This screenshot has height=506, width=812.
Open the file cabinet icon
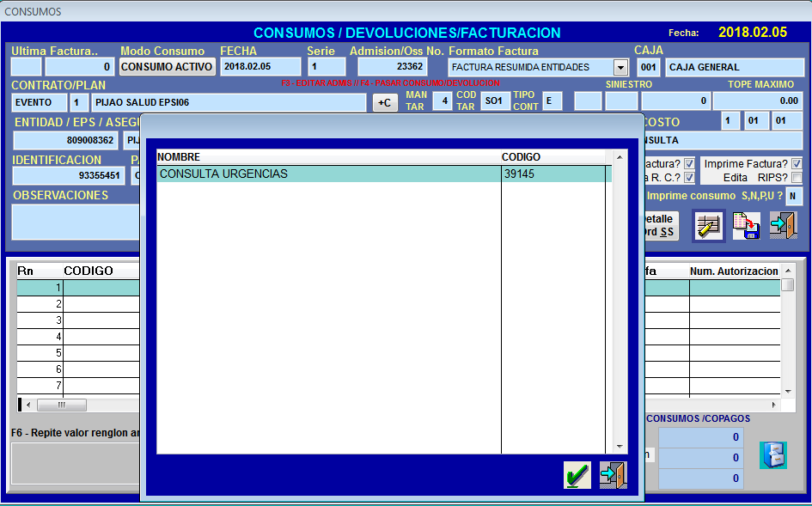point(773,455)
